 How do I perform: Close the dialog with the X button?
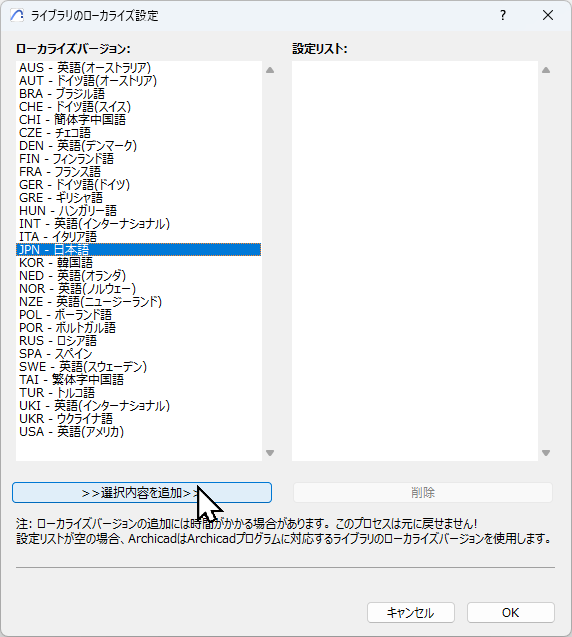click(548, 15)
